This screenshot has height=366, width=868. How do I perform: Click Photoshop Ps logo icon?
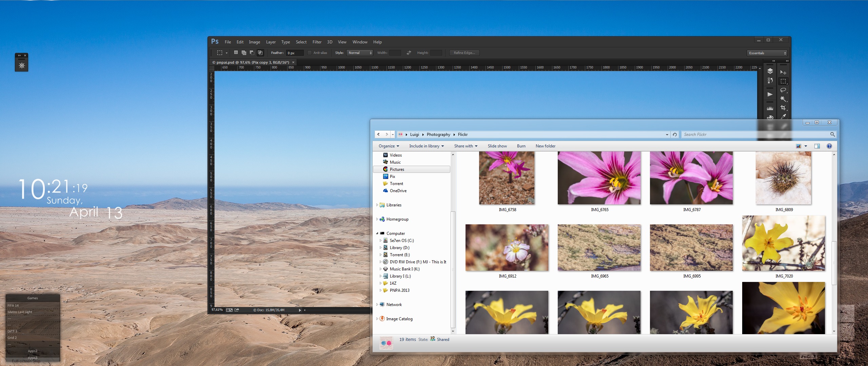click(x=215, y=41)
